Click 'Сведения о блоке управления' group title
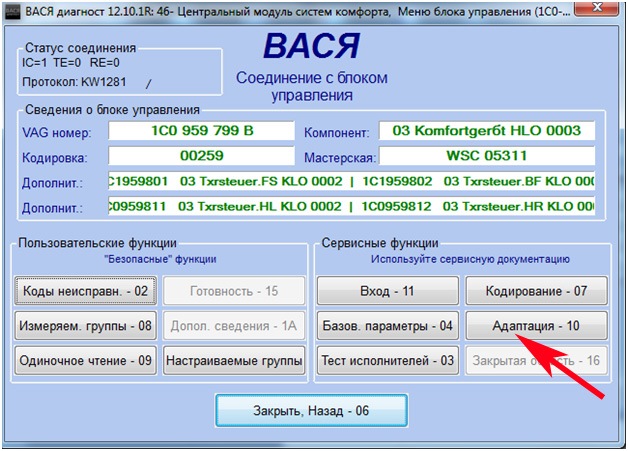Screen dimensions: 628x451 click(112, 110)
